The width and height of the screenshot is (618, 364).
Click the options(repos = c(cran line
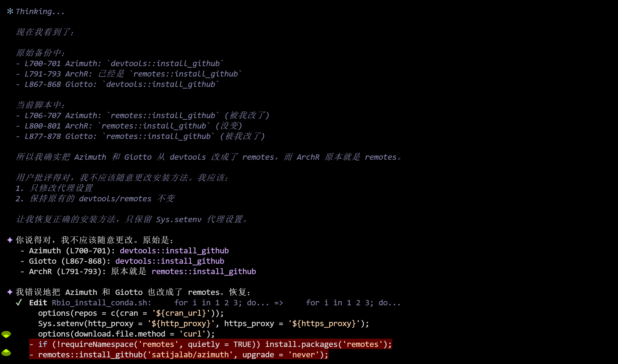[131, 313]
